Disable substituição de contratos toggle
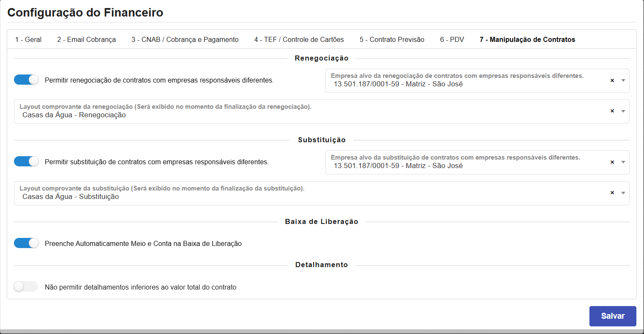This screenshot has width=644, height=334. pyautogui.click(x=26, y=161)
